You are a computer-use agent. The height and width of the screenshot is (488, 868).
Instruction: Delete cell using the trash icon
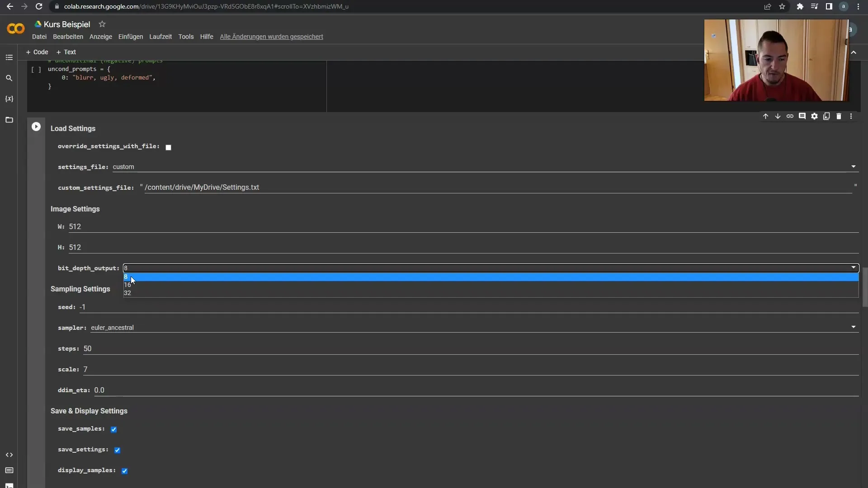click(839, 116)
